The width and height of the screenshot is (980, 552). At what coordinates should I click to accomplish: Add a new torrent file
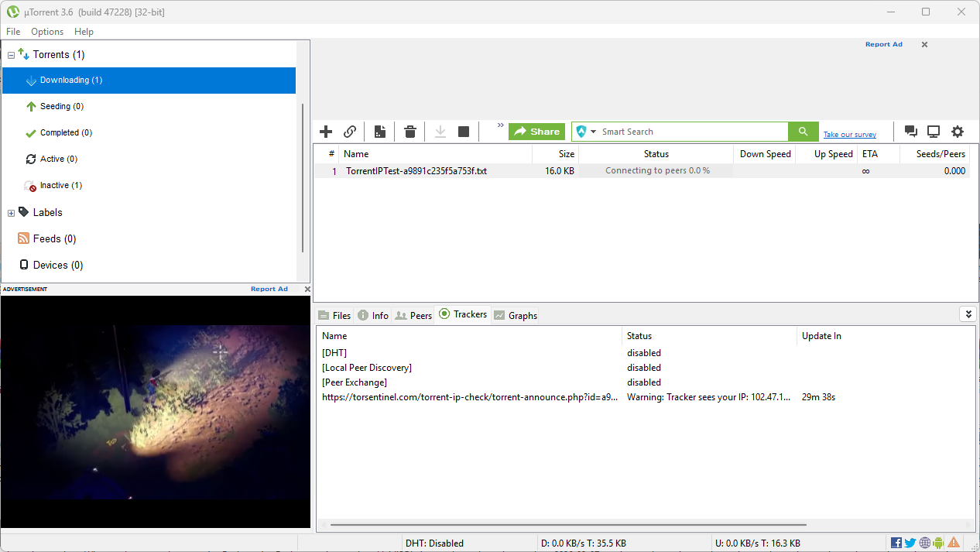tap(325, 131)
